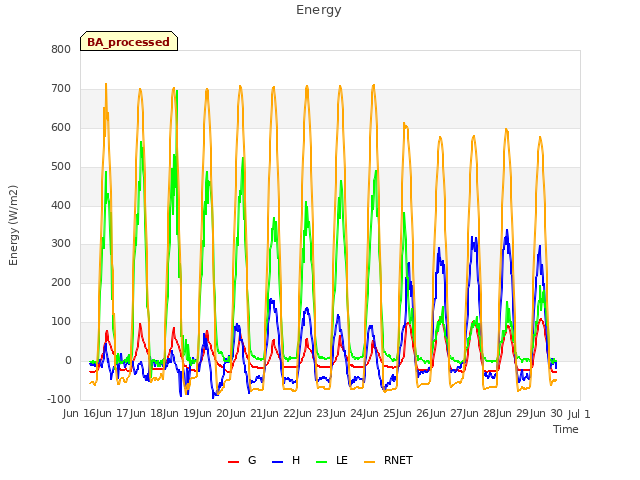This screenshot has height=480, width=640.
Task: Select the RNET legend entry
Action: [x=388, y=460]
